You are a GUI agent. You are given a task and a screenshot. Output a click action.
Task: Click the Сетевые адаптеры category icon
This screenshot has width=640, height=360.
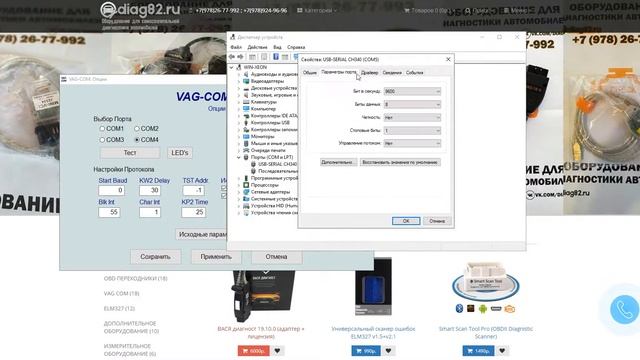(x=246, y=192)
